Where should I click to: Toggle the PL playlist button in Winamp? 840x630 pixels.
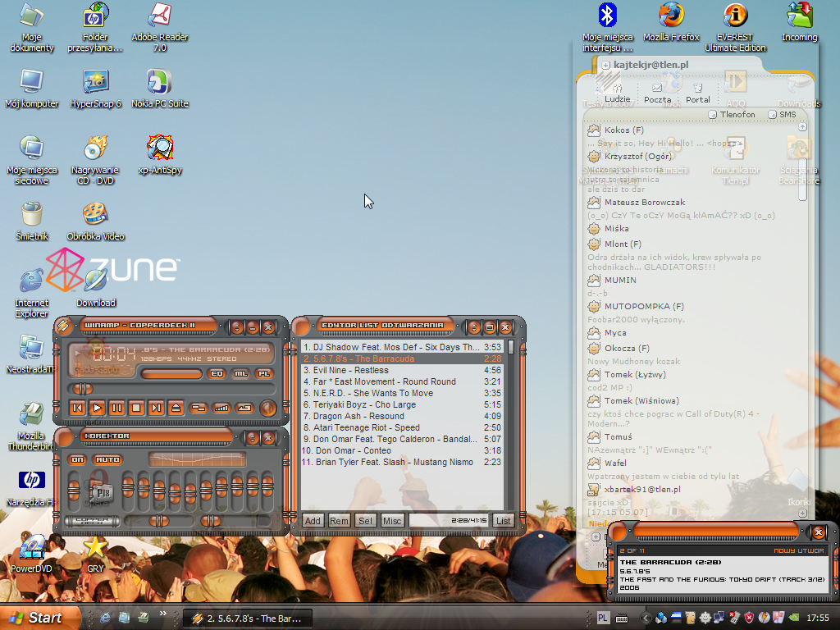point(263,374)
